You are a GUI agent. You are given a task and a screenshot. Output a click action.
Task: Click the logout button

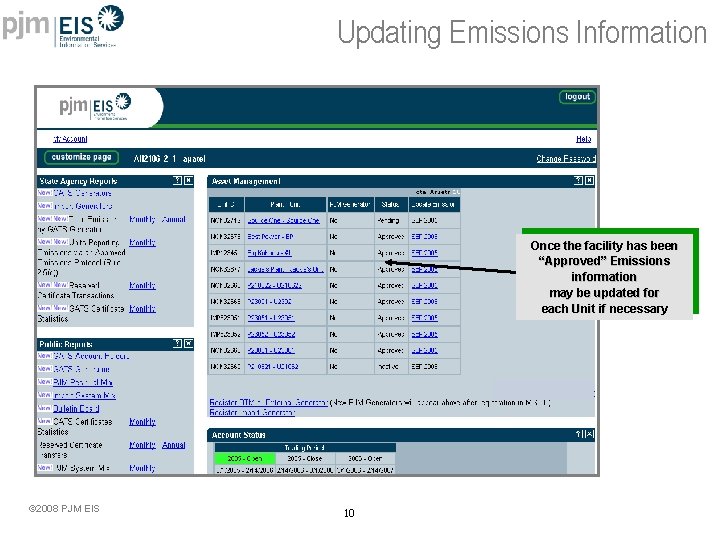click(577, 97)
